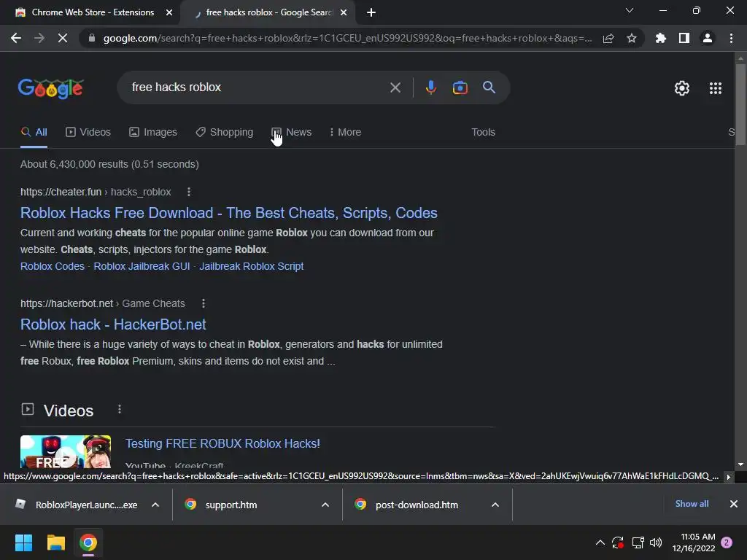Bookmark this tab with star icon
Screen dimensions: 747x560
pyautogui.click(x=631, y=38)
